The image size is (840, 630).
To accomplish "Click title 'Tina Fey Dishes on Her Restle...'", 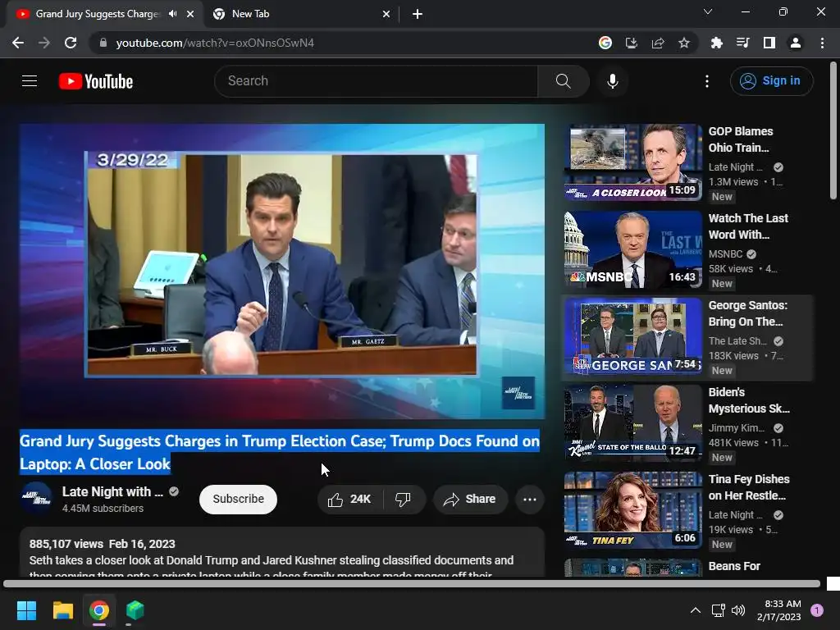I will 749,487.
